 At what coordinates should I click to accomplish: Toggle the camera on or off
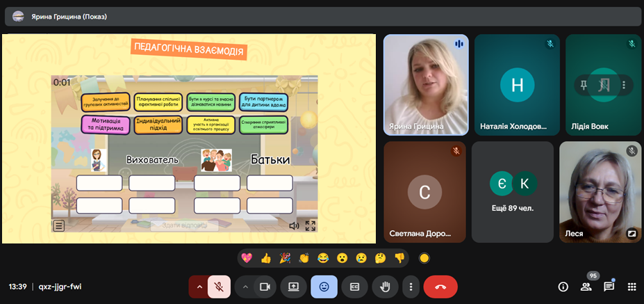tap(264, 287)
